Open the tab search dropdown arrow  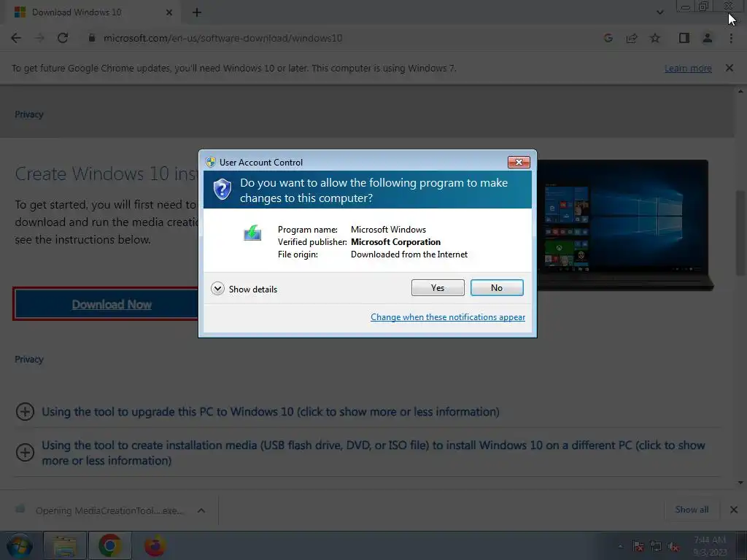point(659,12)
